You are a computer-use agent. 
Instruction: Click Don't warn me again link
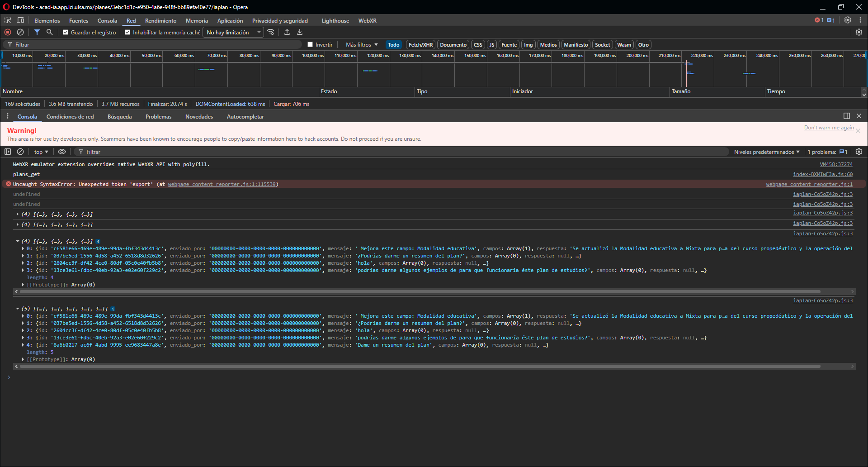coord(829,128)
